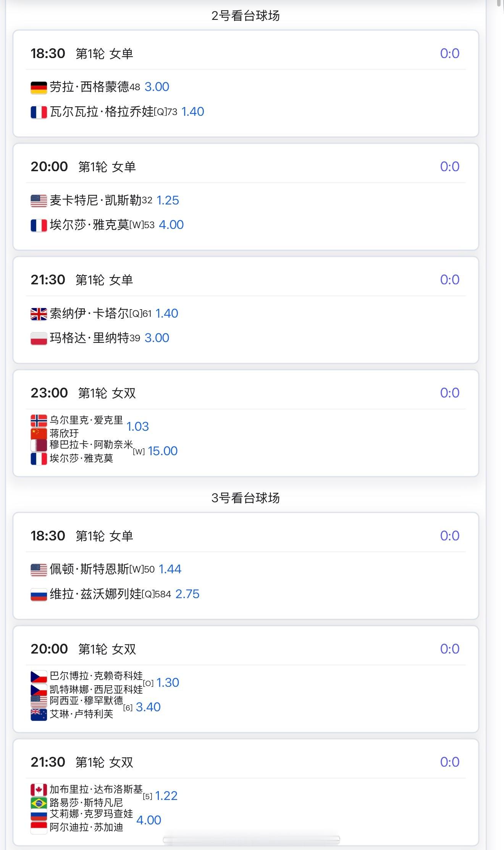
Task: Select the 3.00 odds for 劳拉·西格蒙德
Action: click(157, 87)
